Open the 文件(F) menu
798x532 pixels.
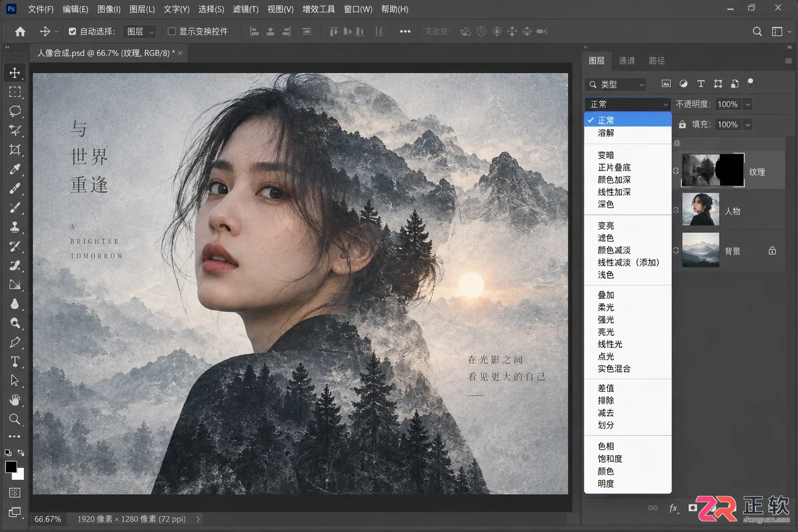click(40, 9)
